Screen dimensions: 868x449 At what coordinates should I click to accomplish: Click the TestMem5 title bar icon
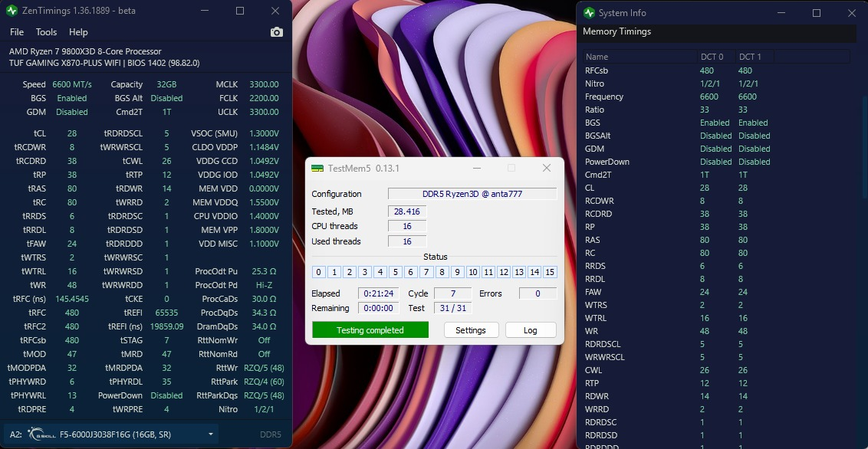pos(317,168)
